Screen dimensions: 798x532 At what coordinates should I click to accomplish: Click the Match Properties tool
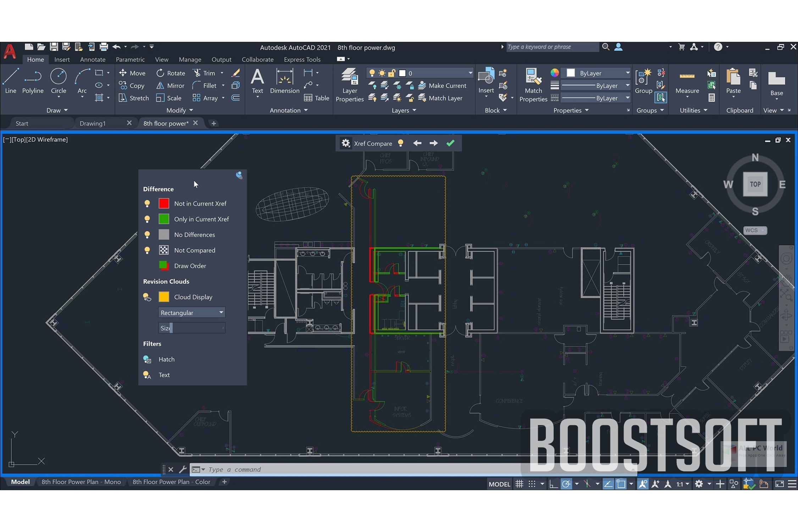pyautogui.click(x=533, y=84)
